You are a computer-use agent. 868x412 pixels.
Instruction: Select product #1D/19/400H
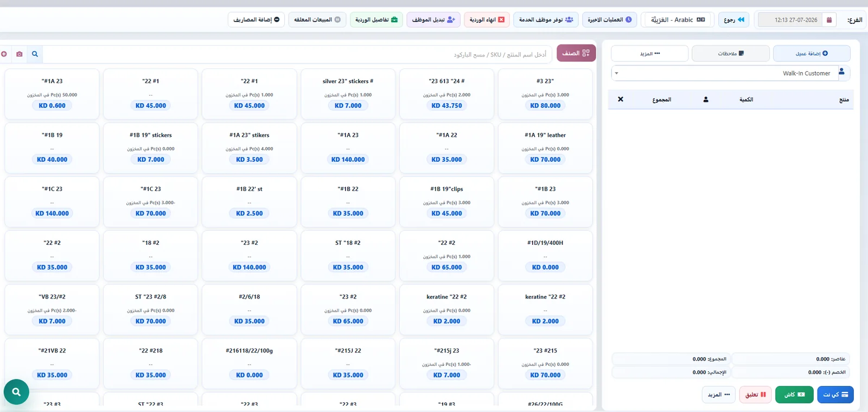(545, 256)
